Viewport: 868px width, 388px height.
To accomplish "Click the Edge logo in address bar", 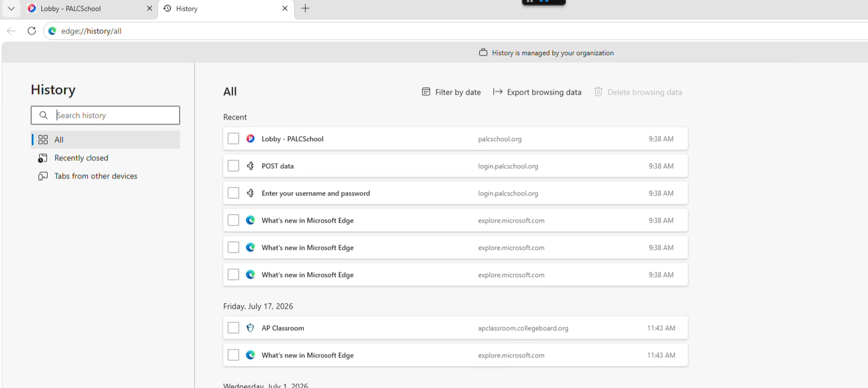I will [52, 31].
